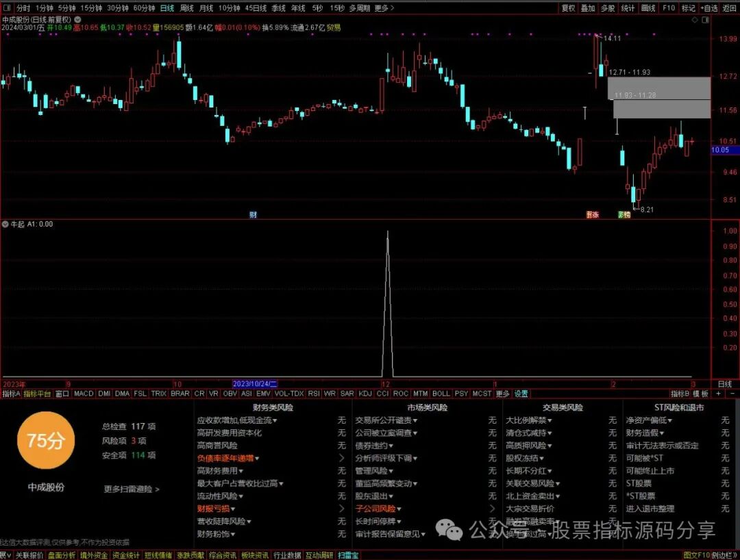The image size is (740, 560).
Task: Select the KDJ indicator tab
Action: coord(365,394)
